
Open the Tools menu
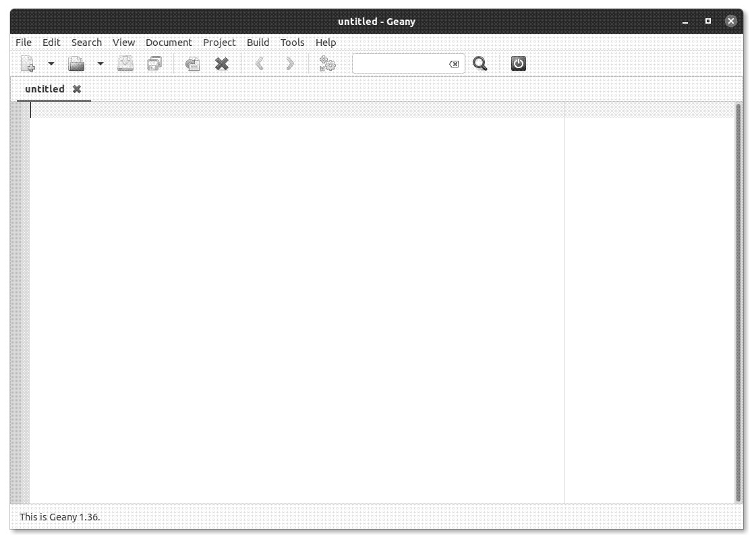tap(292, 43)
